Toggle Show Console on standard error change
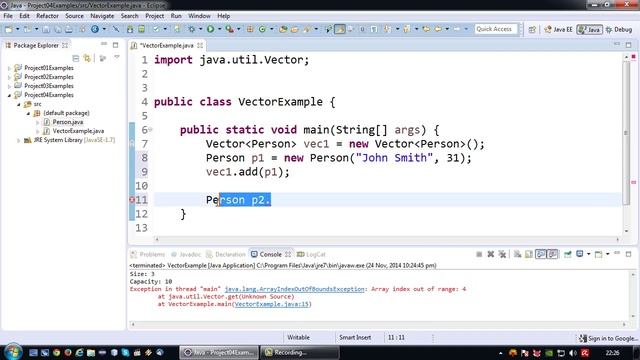Image resolution: width=640 pixels, height=360 pixels. click(552, 254)
